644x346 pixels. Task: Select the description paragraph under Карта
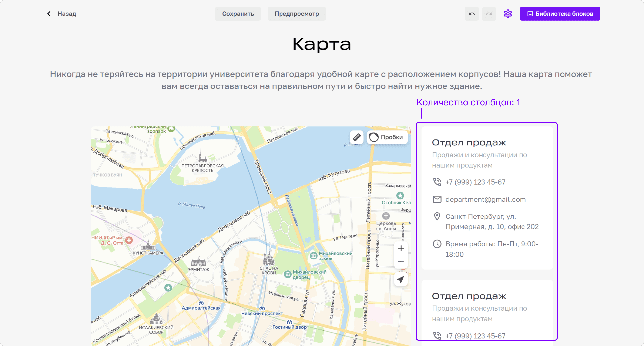(321, 80)
